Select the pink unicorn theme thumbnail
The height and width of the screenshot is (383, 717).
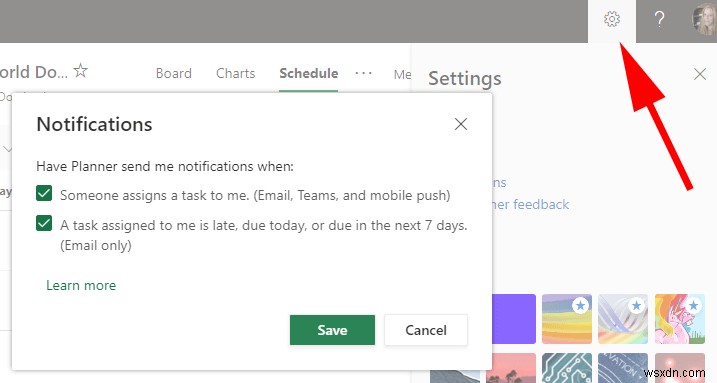(680, 319)
